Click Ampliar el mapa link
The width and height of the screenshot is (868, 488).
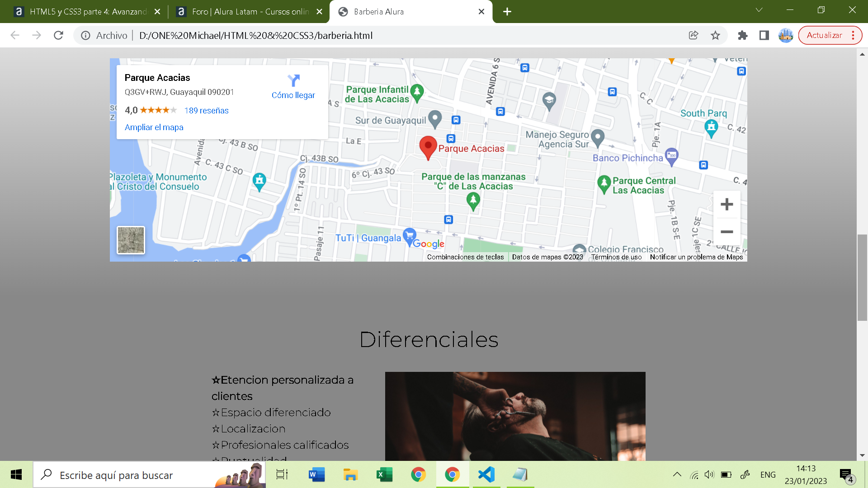click(x=154, y=127)
